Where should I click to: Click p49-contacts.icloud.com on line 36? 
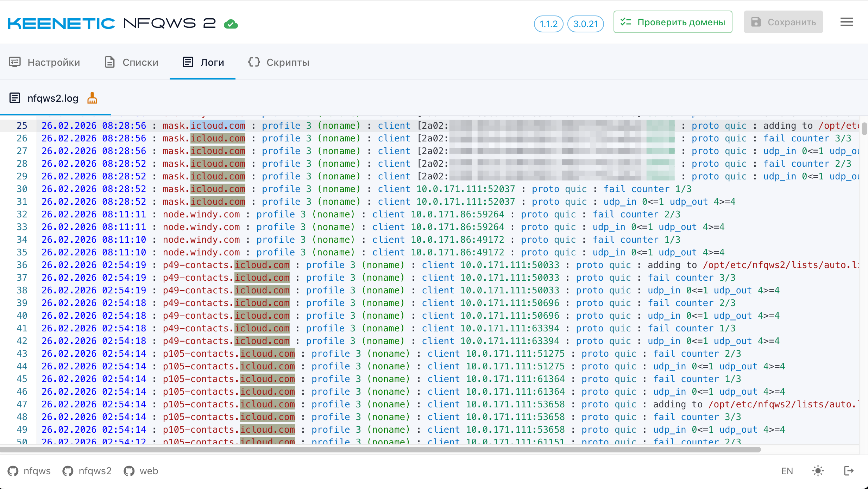tap(226, 265)
